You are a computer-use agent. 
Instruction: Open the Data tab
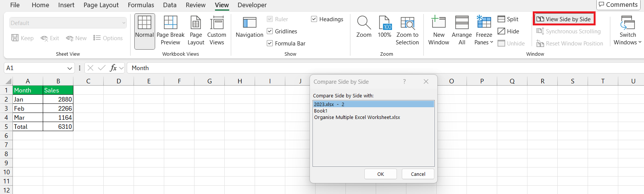tap(170, 5)
